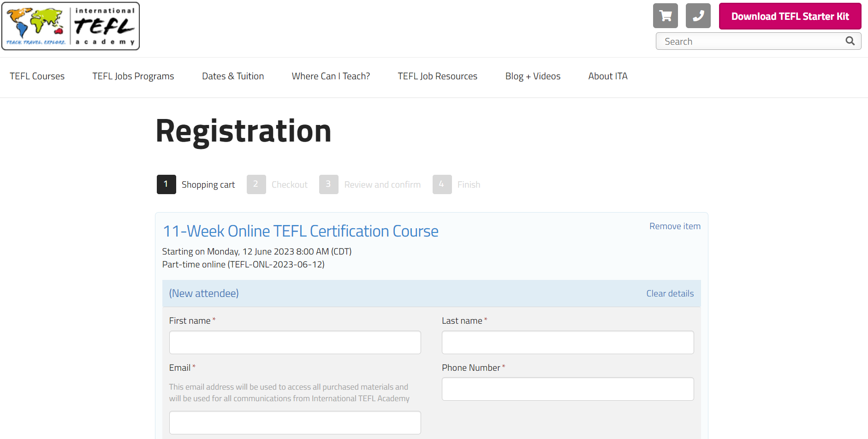Open TEFL Jobs Programs menu
Screen dimensions: 868x439
133,76
